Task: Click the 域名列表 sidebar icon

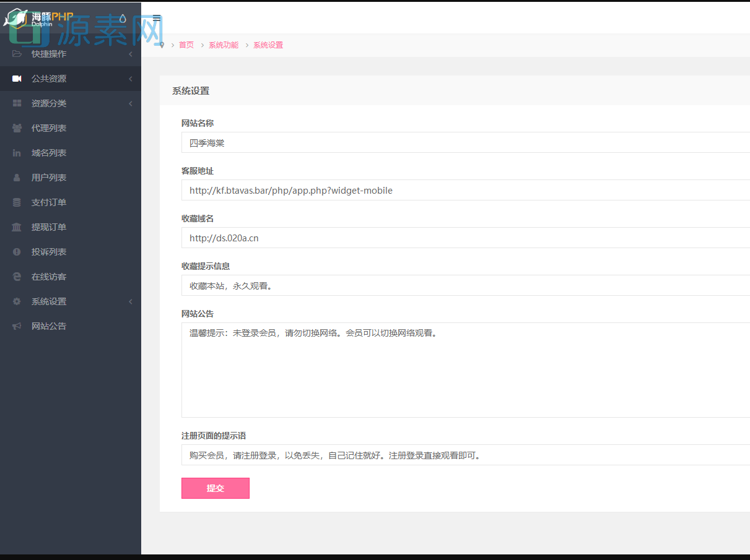Action: pos(17,153)
